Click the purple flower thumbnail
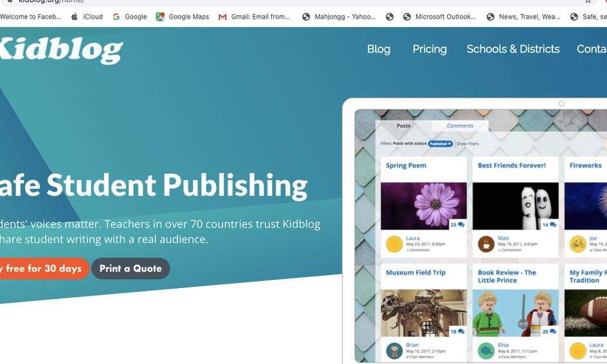Viewport: 607px width, 364px height. (x=424, y=206)
